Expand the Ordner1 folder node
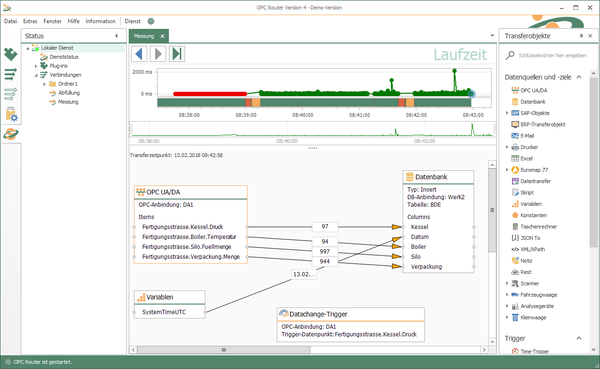This screenshot has height=369, width=600. tap(44, 84)
